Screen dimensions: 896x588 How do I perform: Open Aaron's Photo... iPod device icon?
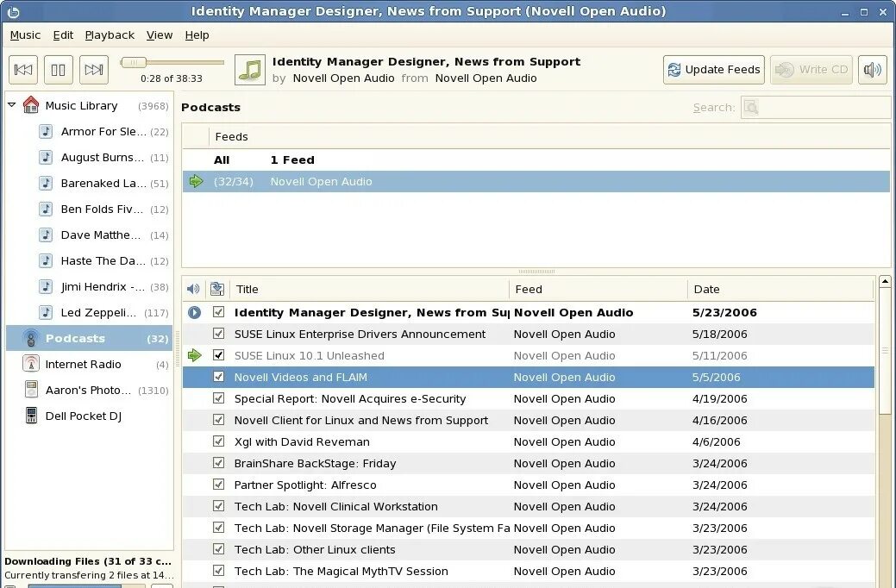coord(31,390)
